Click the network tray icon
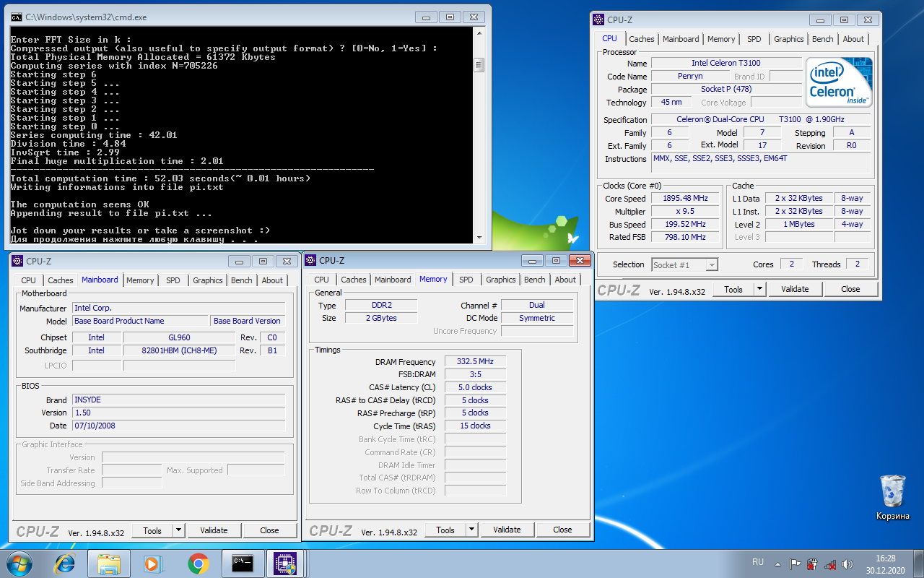 pos(829,564)
